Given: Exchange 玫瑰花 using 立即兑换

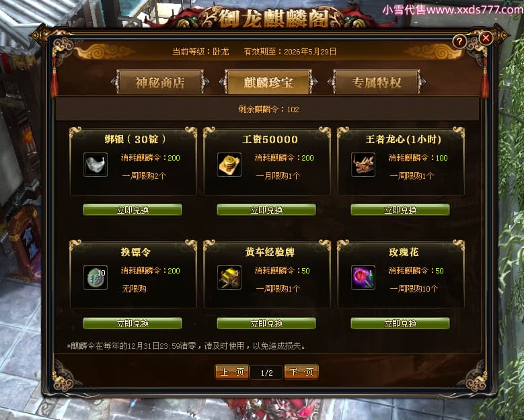Looking at the screenshot, I should click(400, 323).
